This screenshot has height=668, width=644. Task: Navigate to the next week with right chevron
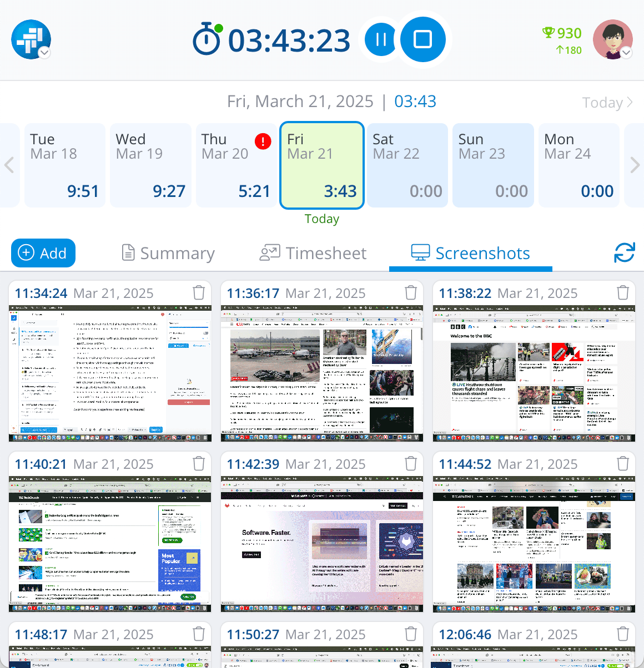[x=635, y=165]
